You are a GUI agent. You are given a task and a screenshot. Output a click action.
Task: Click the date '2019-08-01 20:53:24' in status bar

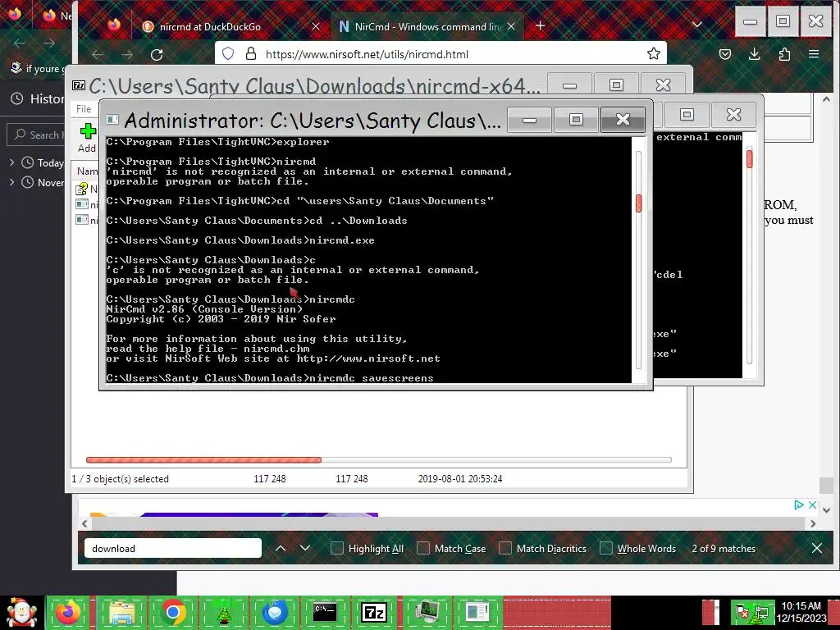pyautogui.click(x=460, y=479)
